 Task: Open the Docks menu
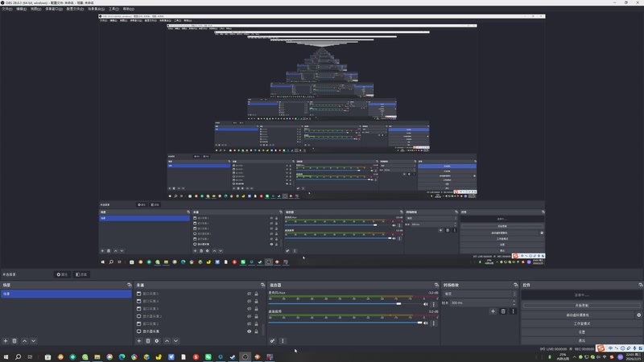coord(53,9)
